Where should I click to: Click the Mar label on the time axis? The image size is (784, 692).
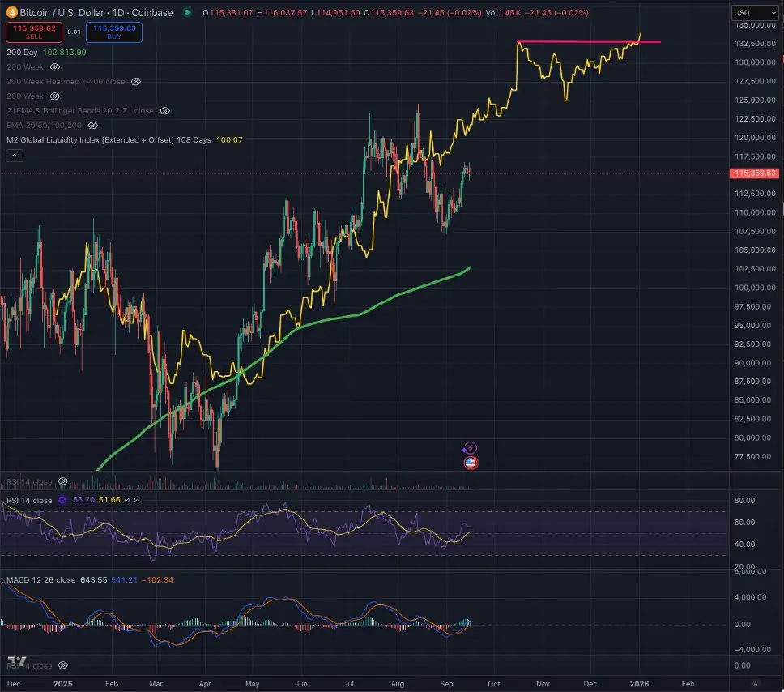click(156, 684)
